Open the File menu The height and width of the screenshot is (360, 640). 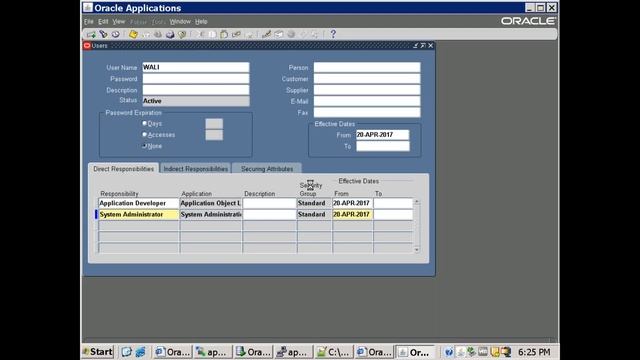tap(89, 22)
